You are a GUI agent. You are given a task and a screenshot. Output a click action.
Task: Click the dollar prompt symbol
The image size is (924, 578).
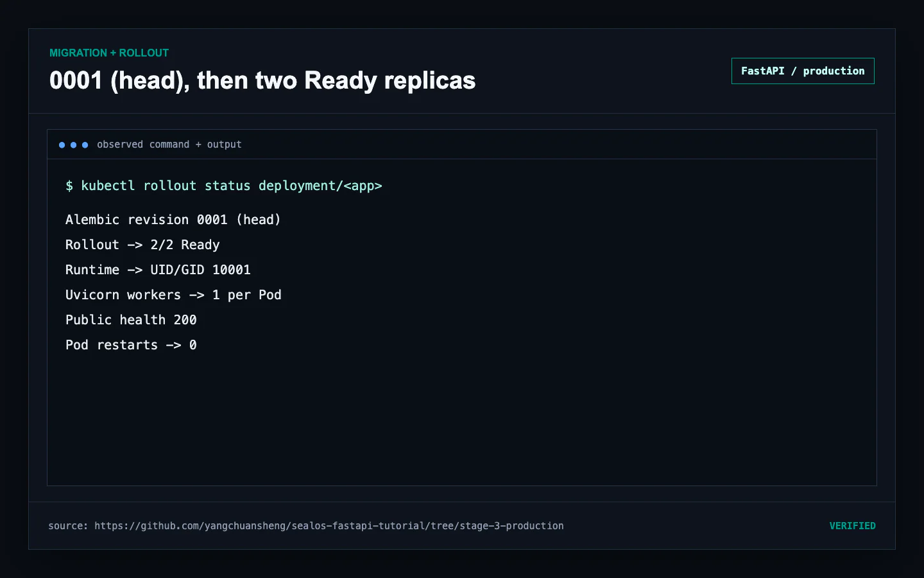click(69, 186)
